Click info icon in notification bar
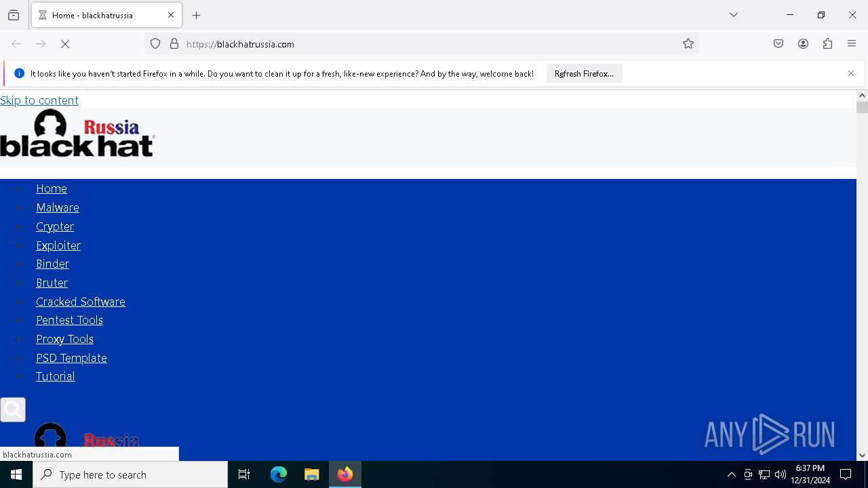868x488 pixels. tap(19, 73)
